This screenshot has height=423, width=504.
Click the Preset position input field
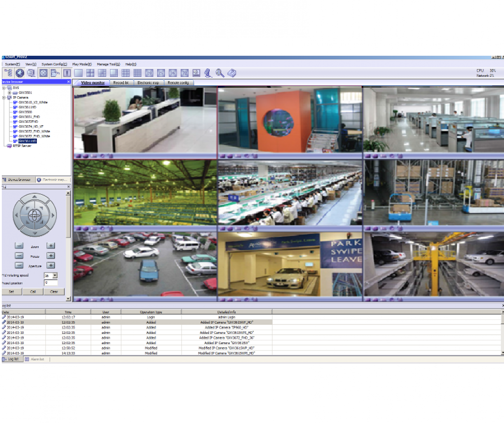click(51, 283)
